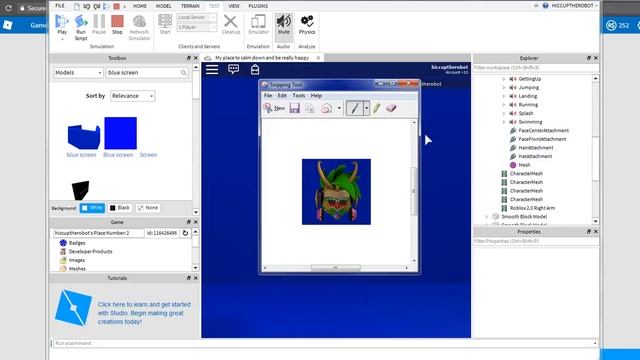This screenshot has width=640, height=360.
Task: Switch to the PLUGINS ribbon tab
Action: (x=258, y=6)
